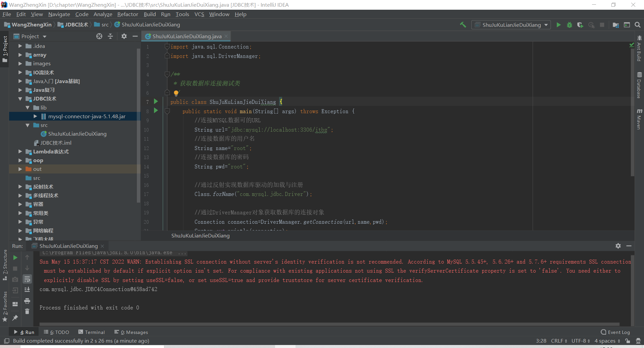Viewport: 644px width, 348px height.
Task: Change file encoding UTF-8
Action: pyautogui.click(x=581, y=341)
